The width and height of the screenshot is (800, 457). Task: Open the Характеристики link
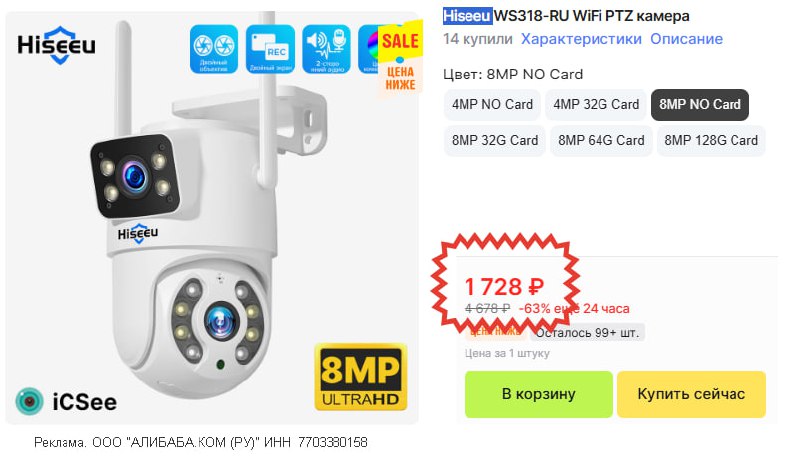(581, 39)
